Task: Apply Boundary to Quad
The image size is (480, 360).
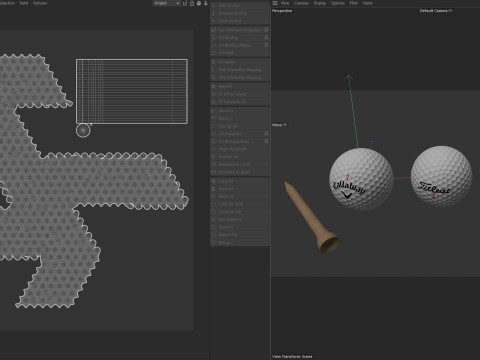Action: tap(240, 172)
